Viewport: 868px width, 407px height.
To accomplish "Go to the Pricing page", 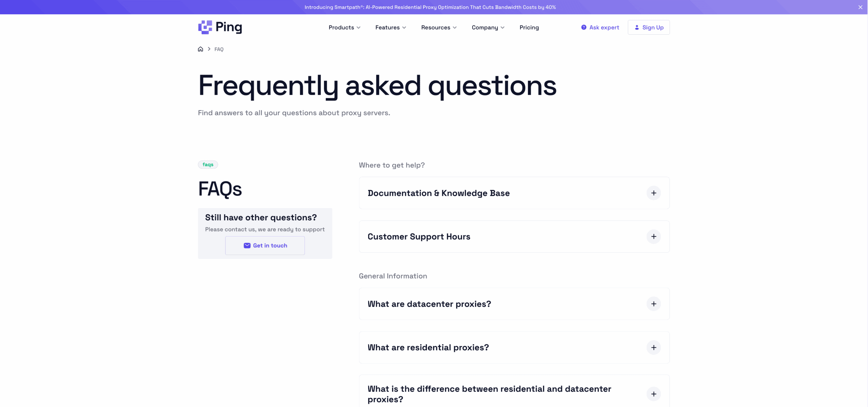I will 529,27.
